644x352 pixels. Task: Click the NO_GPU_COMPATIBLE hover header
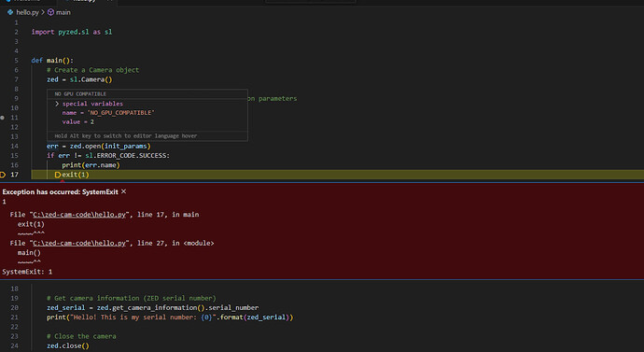[x=80, y=93]
